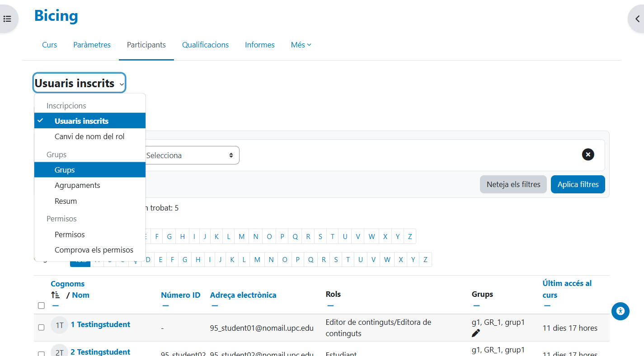Click the surname sort ascending icon
Screen dimensions: 644x356
[x=56, y=295]
